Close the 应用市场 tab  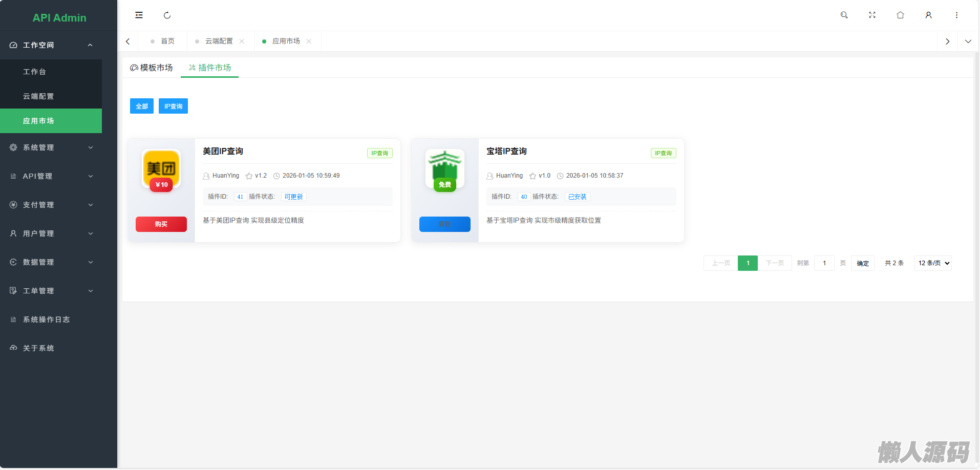(x=309, y=41)
